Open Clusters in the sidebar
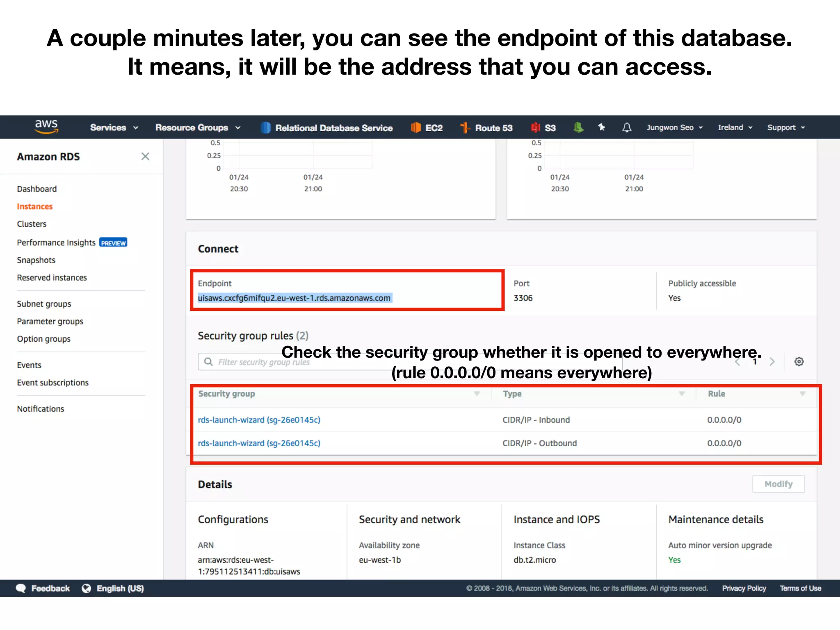The width and height of the screenshot is (840, 630). tap(32, 224)
